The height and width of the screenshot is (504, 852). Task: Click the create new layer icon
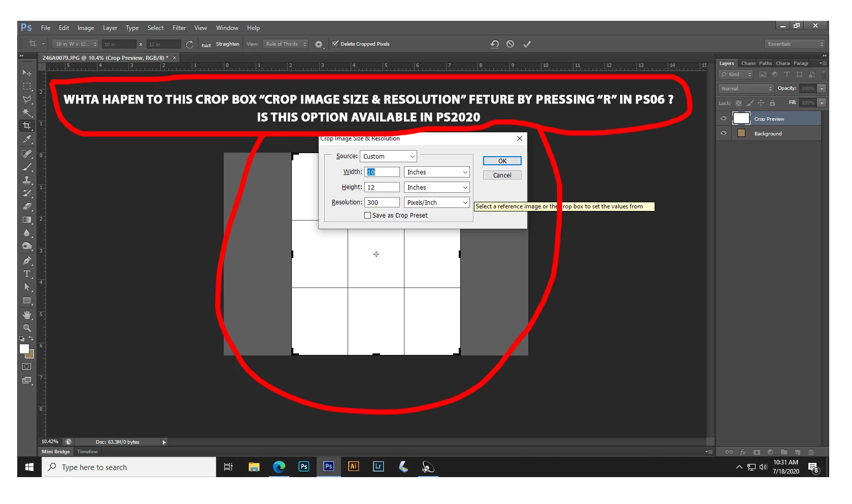click(798, 452)
